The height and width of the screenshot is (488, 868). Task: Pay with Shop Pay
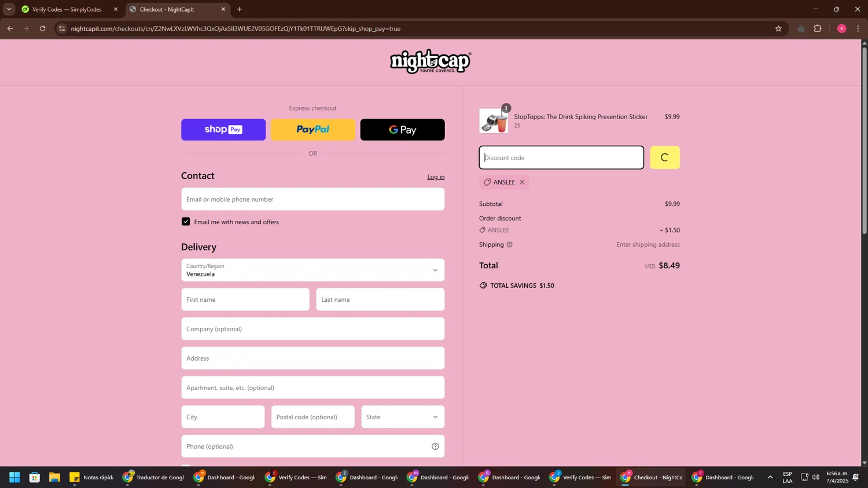223,130
